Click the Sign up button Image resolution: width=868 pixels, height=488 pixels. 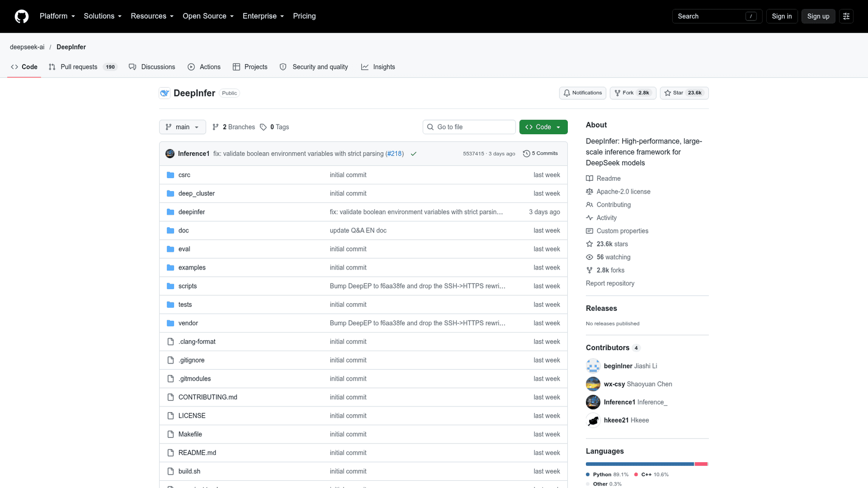(818, 17)
